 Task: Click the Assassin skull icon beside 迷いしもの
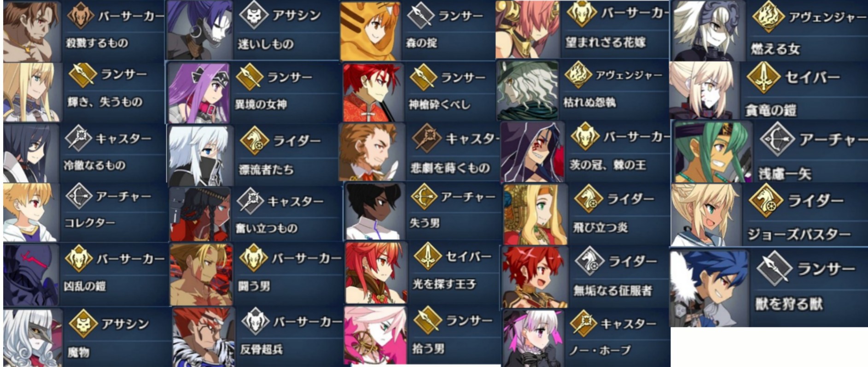click(254, 16)
